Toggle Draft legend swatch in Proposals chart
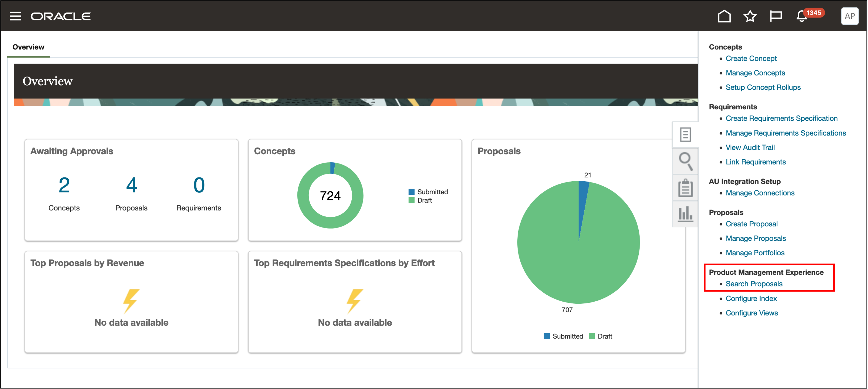Viewport: 868px width, 389px height. click(x=591, y=336)
